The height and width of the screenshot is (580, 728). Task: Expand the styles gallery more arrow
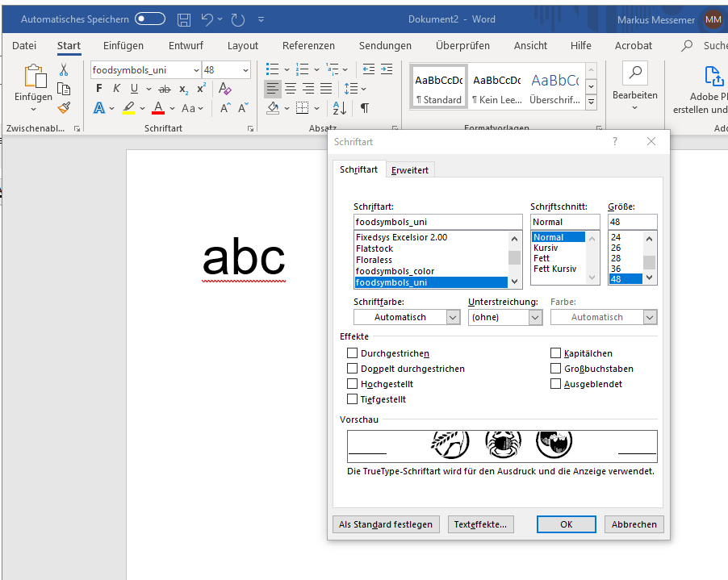(591, 102)
